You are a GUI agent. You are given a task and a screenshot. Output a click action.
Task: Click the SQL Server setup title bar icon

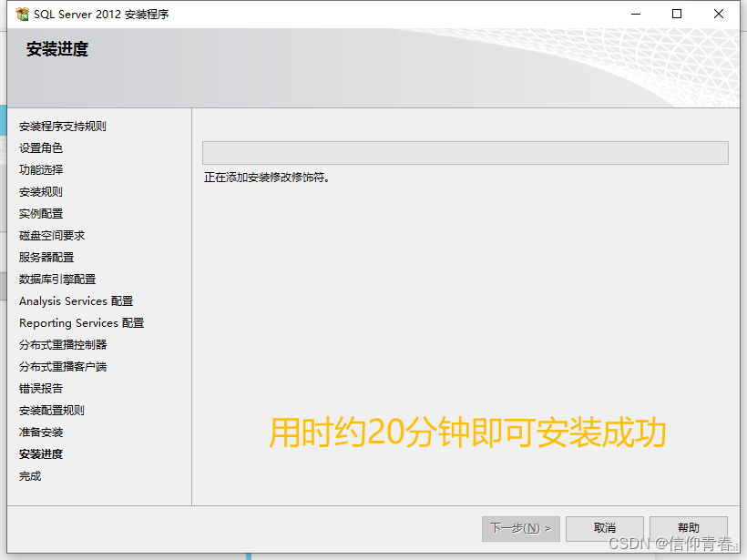click(x=22, y=14)
